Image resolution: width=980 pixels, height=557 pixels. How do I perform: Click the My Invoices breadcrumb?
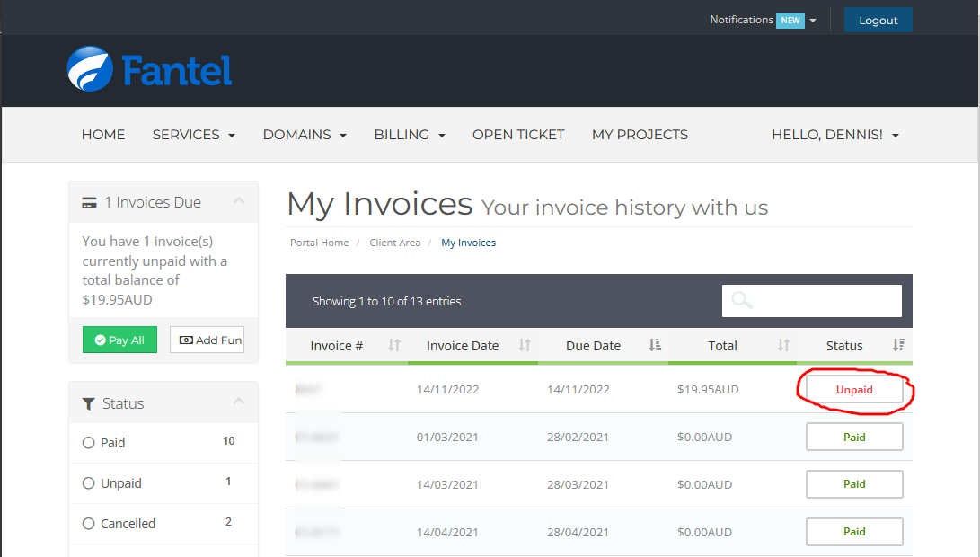pos(469,243)
